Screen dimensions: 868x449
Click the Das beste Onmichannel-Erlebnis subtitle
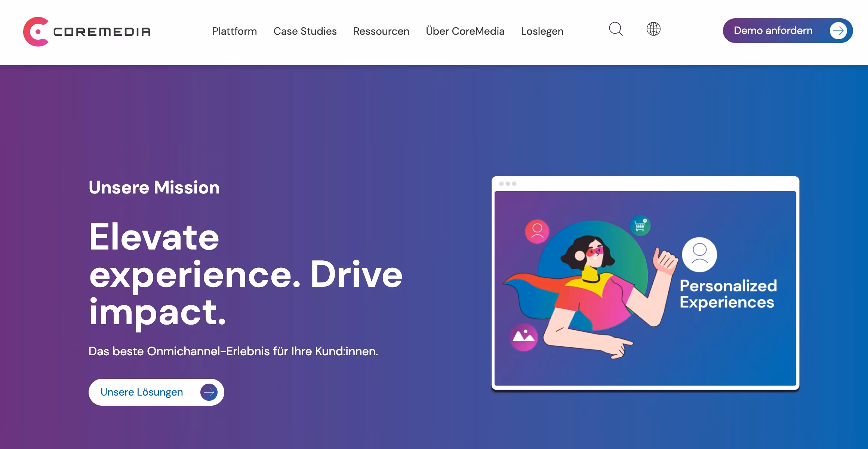[233, 351]
